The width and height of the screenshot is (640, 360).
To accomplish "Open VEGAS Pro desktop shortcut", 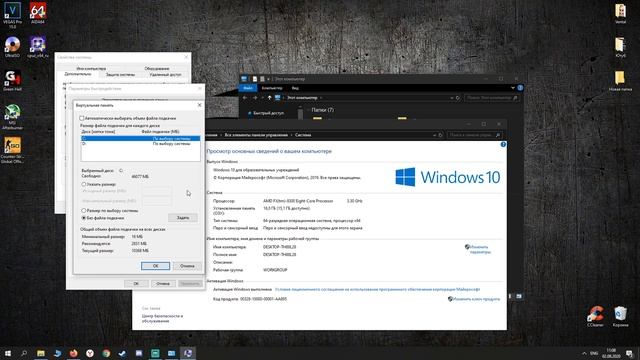I will coord(12,15).
